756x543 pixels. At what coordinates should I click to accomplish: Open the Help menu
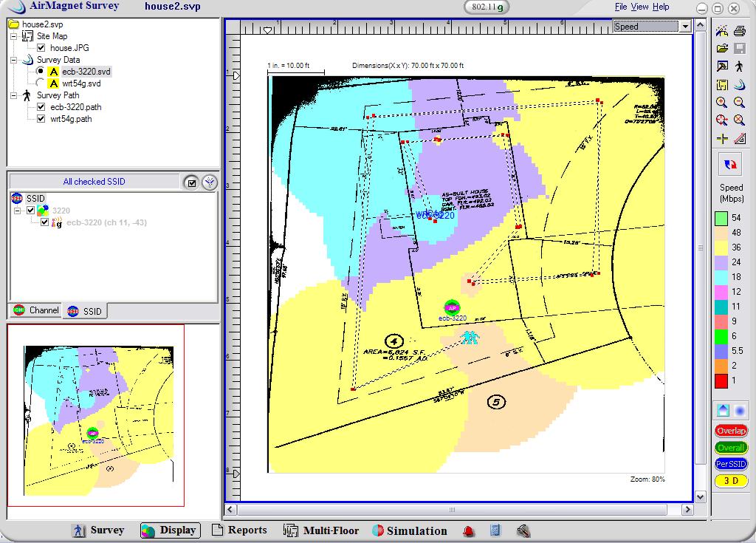click(661, 7)
